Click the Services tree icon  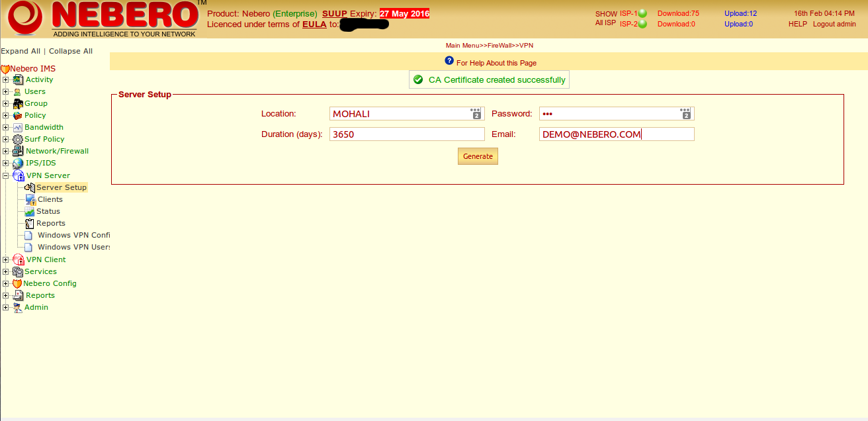tap(18, 271)
